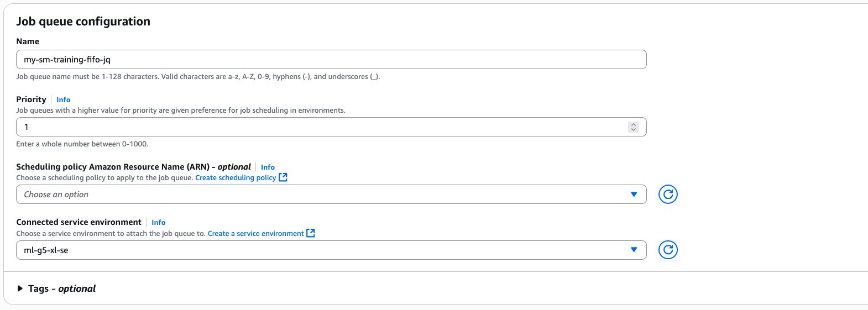Image resolution: width=868 pixels, height=310 pixels.
Task: Expand the Tags optional section triangle
Action: 20,288
